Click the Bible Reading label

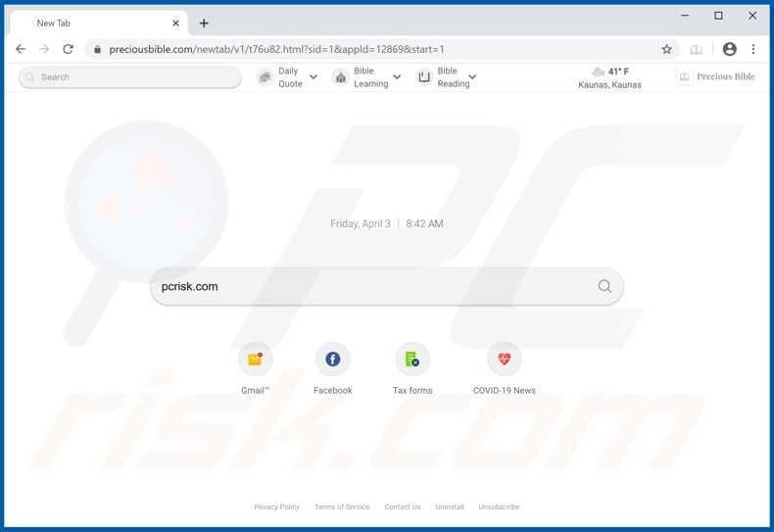[x=454, y=77]
